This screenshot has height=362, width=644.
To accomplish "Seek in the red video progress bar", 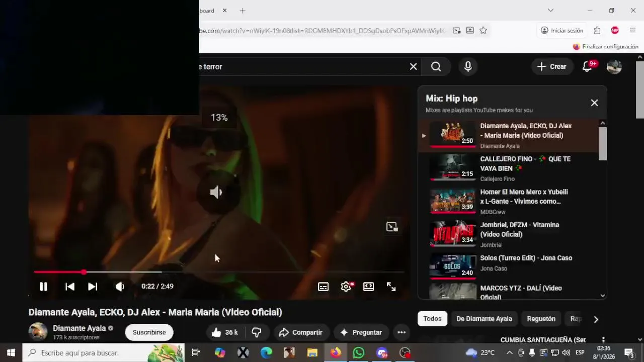I will click(x=219, y=272).
